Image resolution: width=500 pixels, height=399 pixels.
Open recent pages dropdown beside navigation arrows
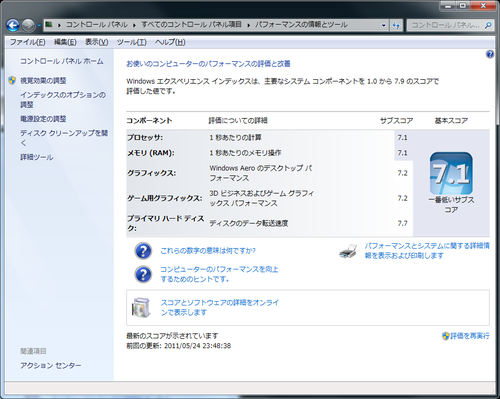[x=39, y=25]
